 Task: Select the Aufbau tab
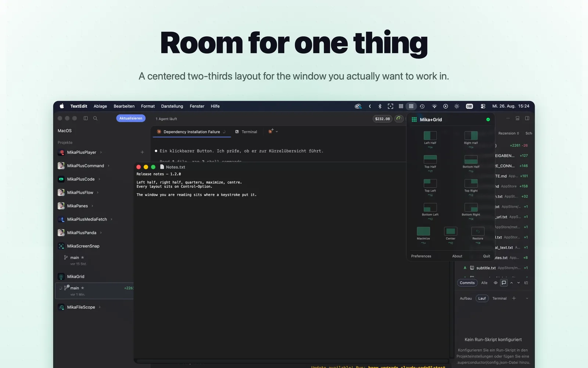466,298
